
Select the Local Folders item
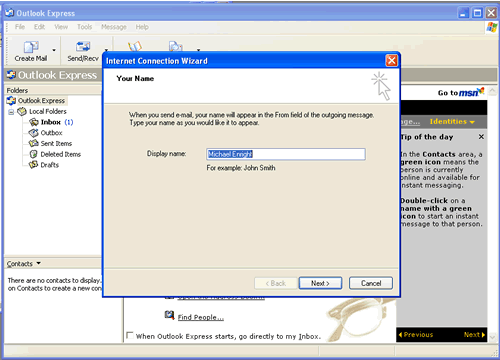pyautogui.click(x=48, y=111)
